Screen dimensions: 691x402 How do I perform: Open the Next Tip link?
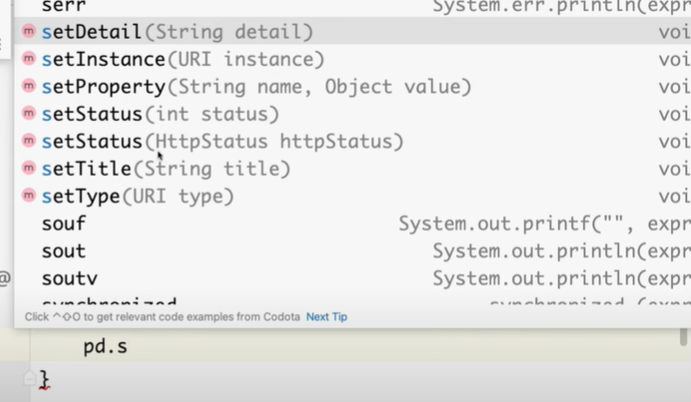(327, 316)
